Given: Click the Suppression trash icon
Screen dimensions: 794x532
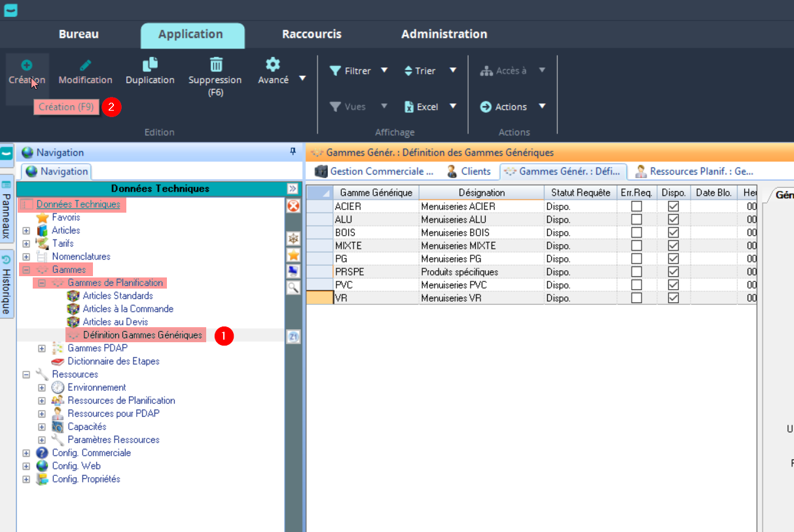Looking at the screenshot, I should click(215, 64).
